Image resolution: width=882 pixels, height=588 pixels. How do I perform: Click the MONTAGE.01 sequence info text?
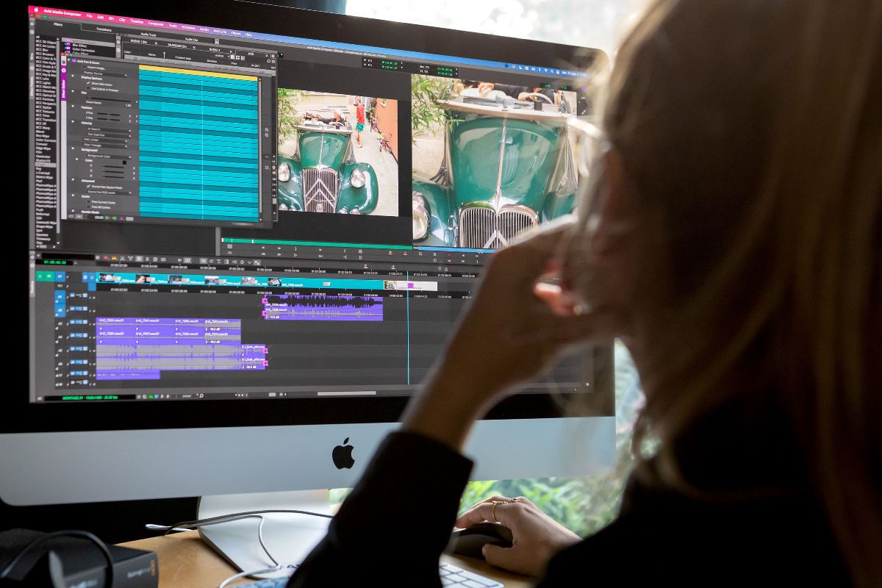tap(90, 398)
